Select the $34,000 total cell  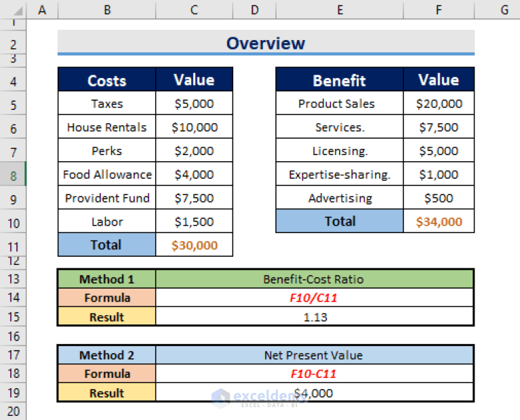pos(439,221)
